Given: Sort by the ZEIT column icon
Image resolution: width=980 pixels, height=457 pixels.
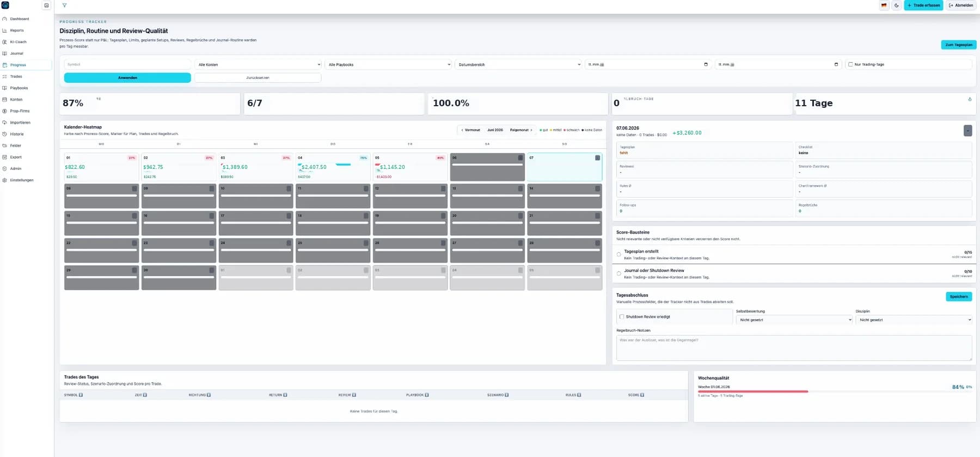Looking at the screenshot, I should [145, 395].
